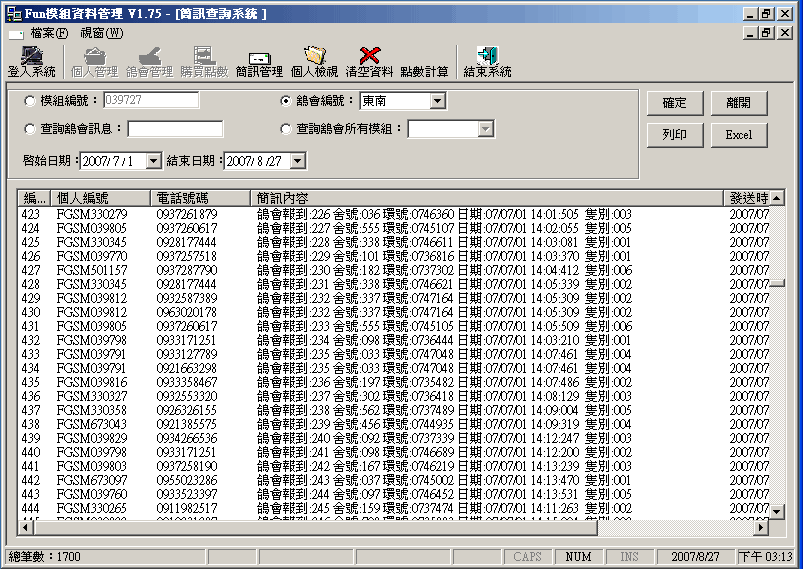
Task: Click the Excel export button
Action: pyautogui.click(x=738, y=135)
